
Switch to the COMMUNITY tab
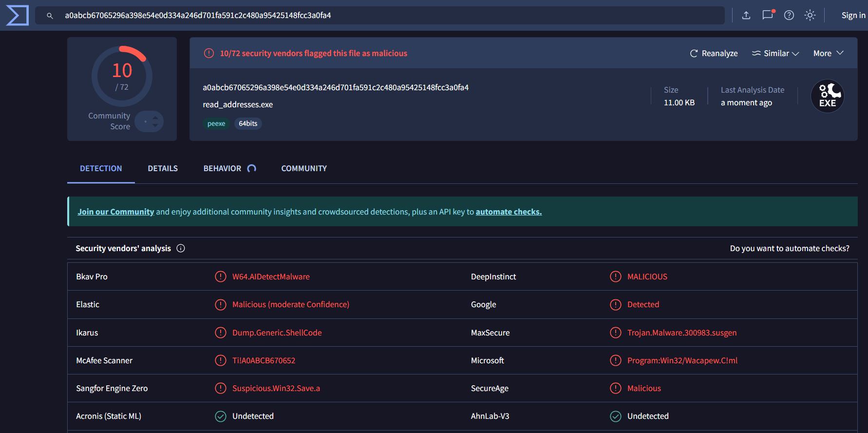(304, 168)
